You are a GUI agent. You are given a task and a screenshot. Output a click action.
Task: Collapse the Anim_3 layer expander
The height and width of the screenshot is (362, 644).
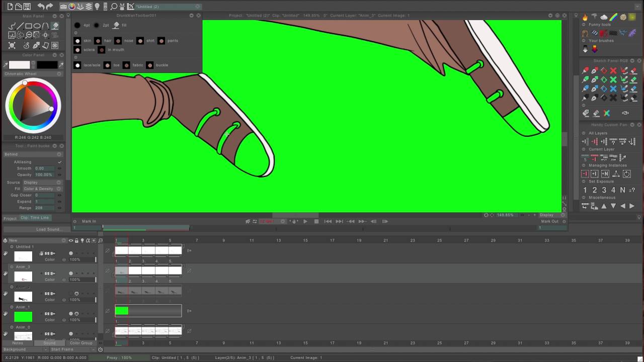point(12,267)
